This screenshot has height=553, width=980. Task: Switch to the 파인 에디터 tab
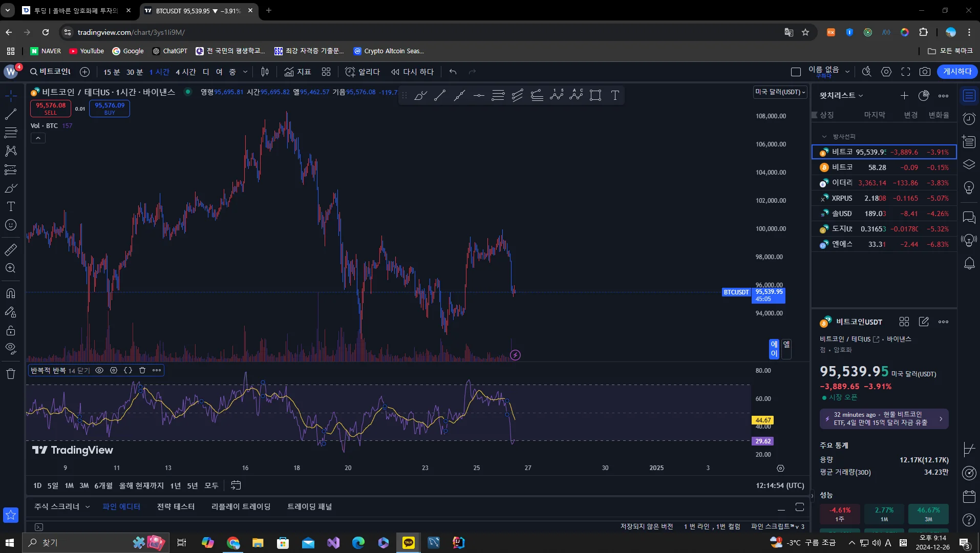click(x=121, y=507)
